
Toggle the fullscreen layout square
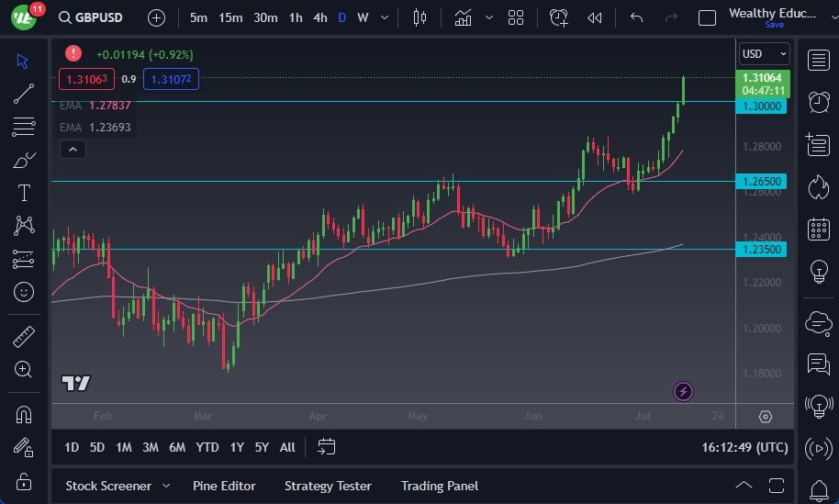point(707,17)
